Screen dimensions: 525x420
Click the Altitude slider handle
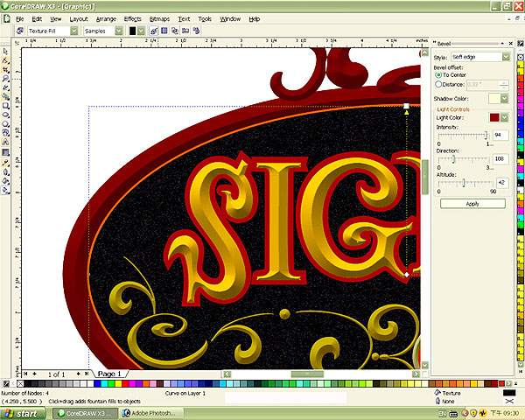tap(464, 183)
